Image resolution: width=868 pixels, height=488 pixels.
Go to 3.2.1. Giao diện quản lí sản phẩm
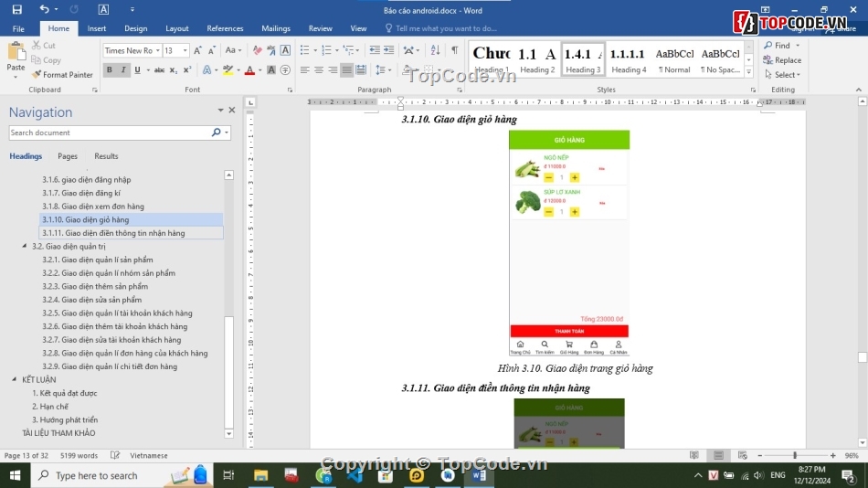pos(98,260)
